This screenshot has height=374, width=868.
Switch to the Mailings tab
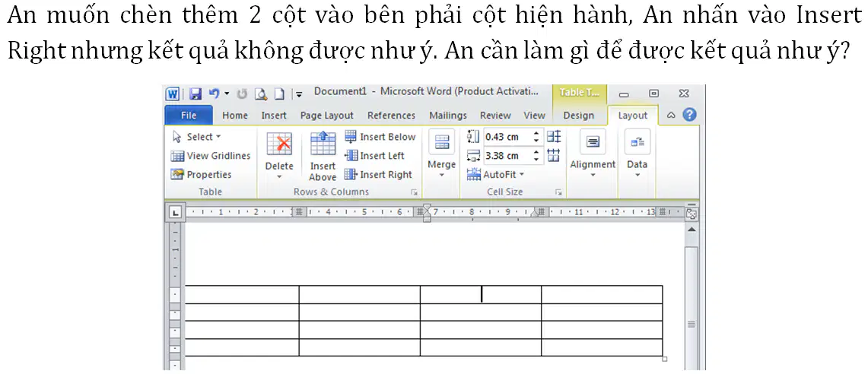(448, 115)
